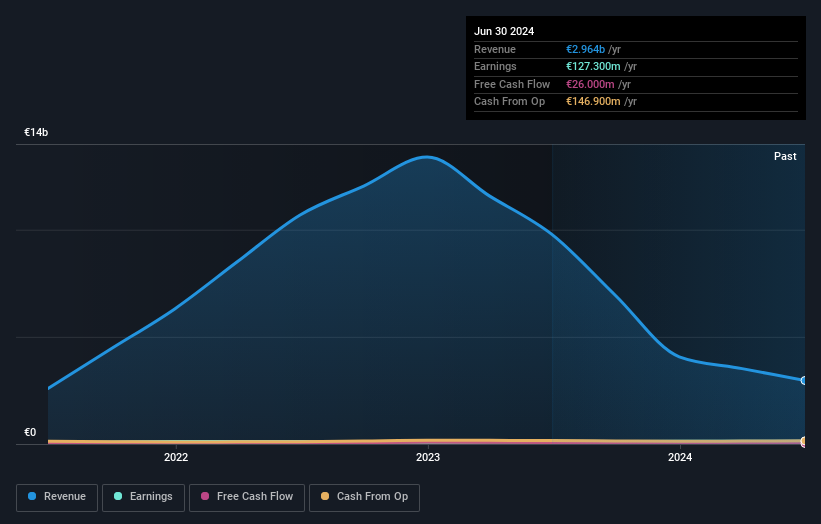Viewport: 821px width, 524px height.
Task: Toggle the Free Cash Flow legend button
Action: click(x=247, y=497)
